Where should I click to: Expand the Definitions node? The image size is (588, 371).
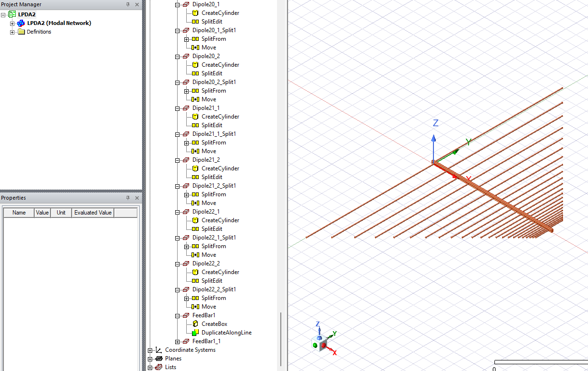tap(12, 32)
